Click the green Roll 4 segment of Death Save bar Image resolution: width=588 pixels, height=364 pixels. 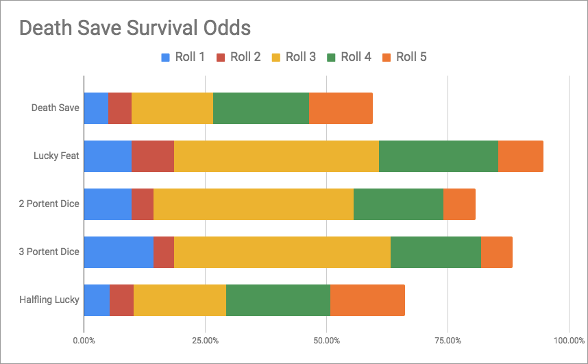(261, 108)
